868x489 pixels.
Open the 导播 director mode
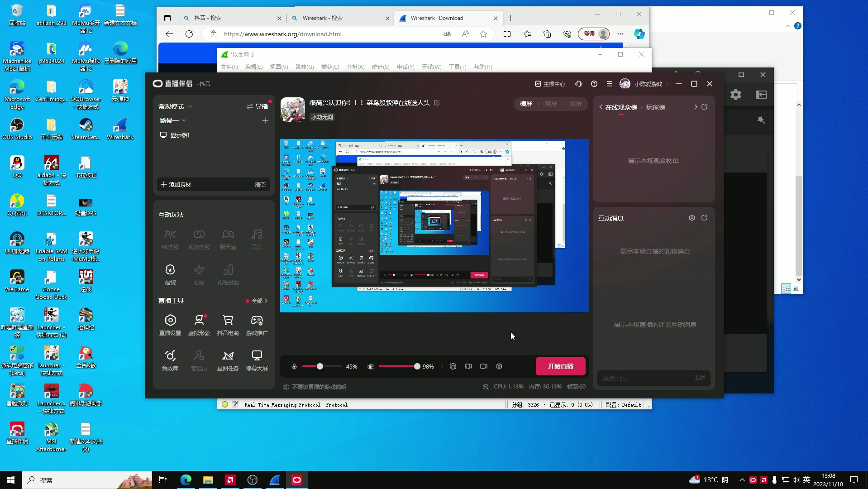click(257, 106)
